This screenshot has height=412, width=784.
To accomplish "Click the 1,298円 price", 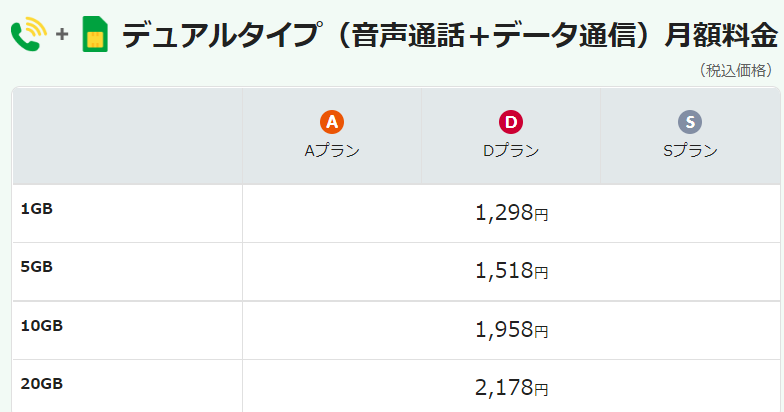I will point(511,213).
